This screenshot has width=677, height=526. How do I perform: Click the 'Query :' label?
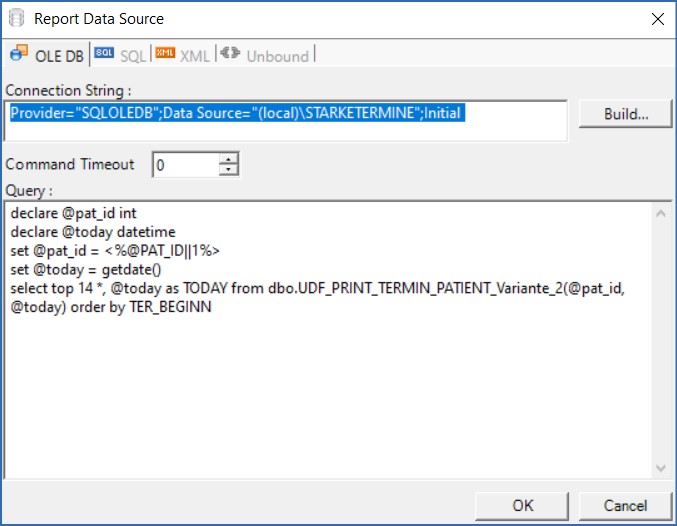pos(29,190)
